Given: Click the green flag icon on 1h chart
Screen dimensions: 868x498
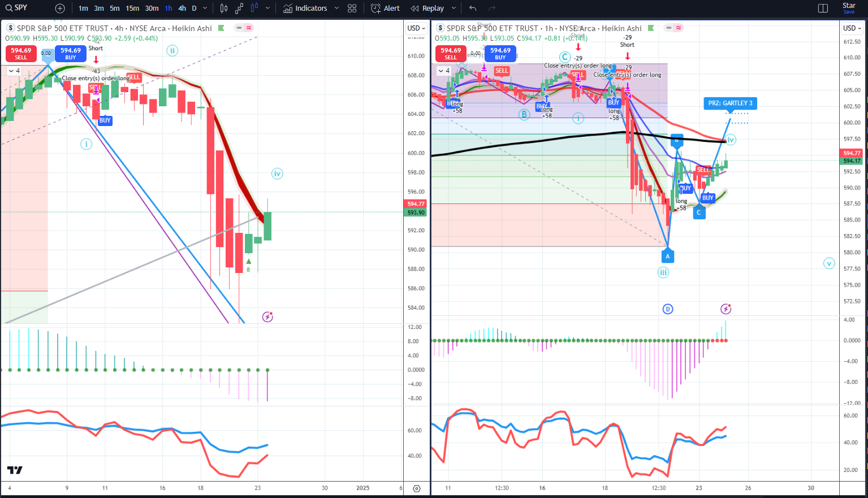Looking at the screenshot, I should pyautogui.click(x=651, y=28).
